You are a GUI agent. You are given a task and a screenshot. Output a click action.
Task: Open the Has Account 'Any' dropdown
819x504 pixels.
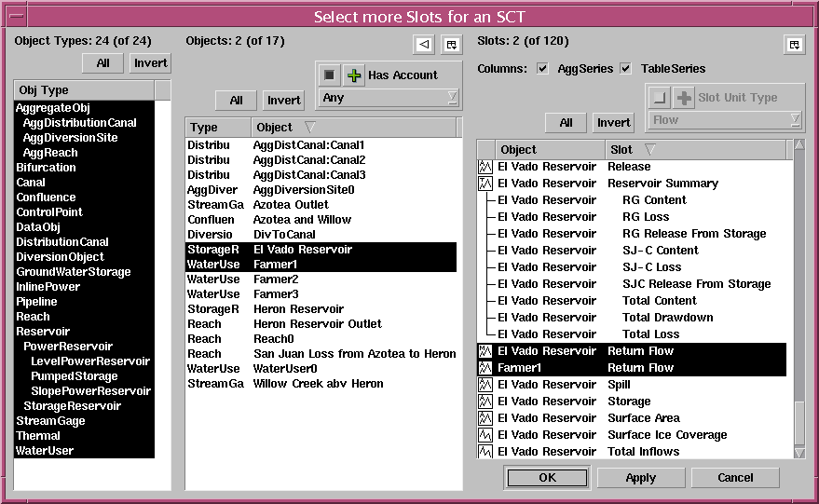[x=389, y=98]
